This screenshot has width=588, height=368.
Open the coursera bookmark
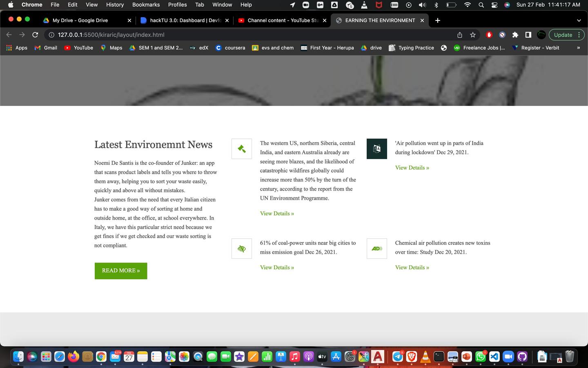click(230, 48)
